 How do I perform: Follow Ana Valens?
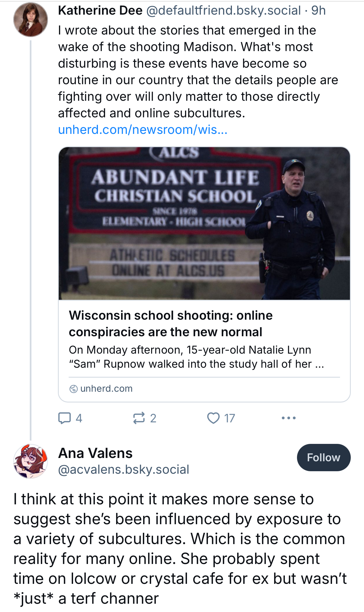click(x=323, y=457)
